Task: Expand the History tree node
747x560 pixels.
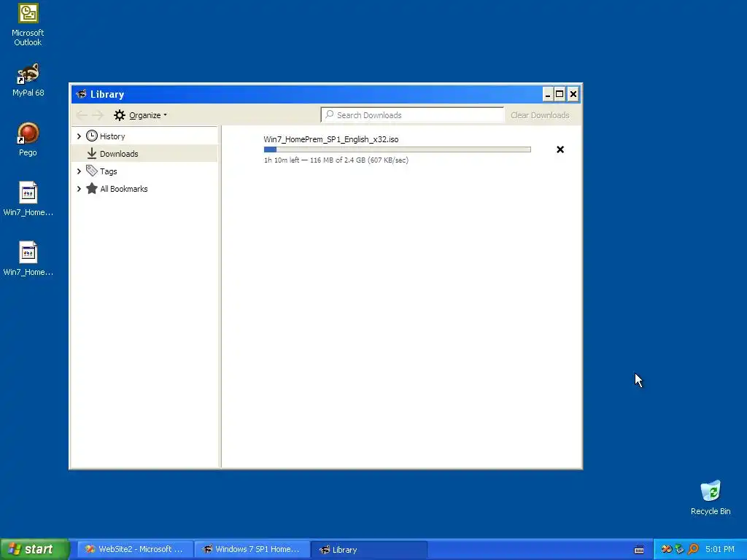Action: click(79, 136)
